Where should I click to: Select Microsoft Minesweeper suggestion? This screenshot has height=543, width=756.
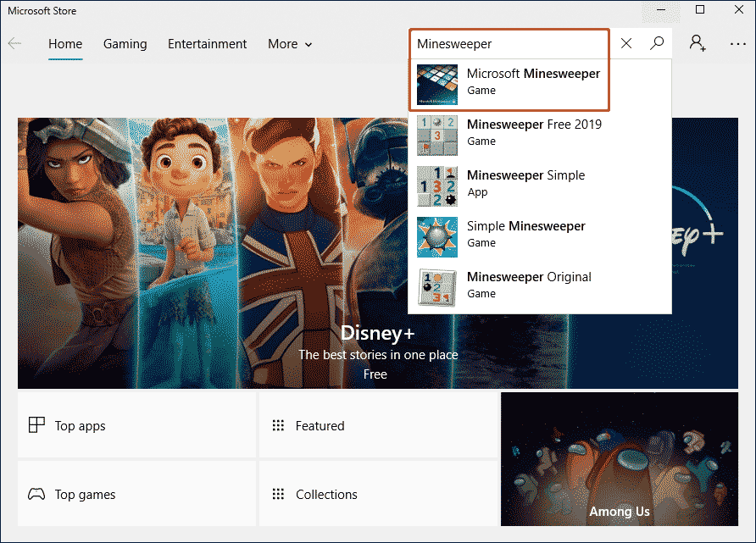tap(540, 85)
